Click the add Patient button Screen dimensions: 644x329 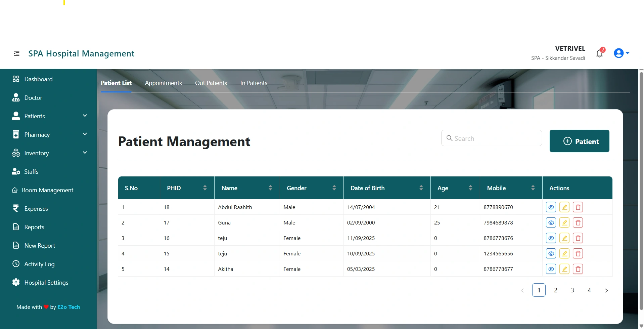tap(579, 141)
